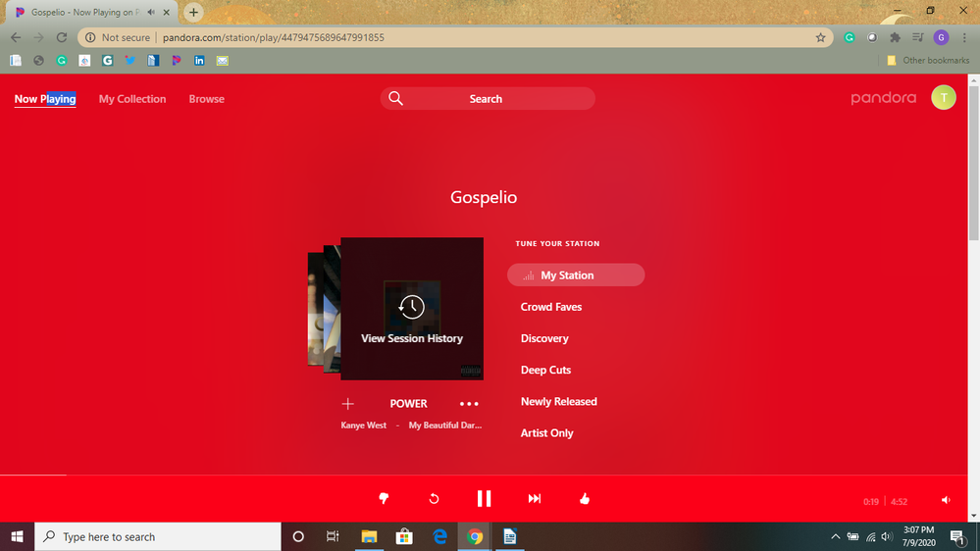Click the Gospelio station title
This screenshot has height=551, width=980.
[484, 197]
